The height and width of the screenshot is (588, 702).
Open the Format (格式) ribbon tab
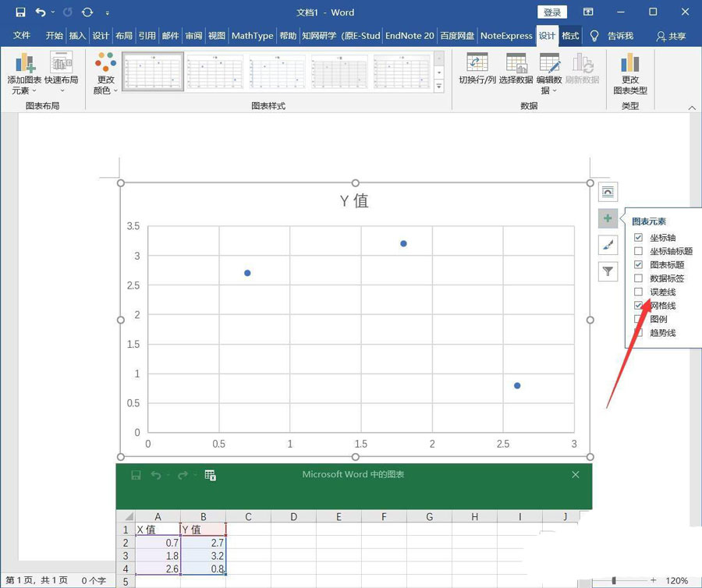click(571, 36)
